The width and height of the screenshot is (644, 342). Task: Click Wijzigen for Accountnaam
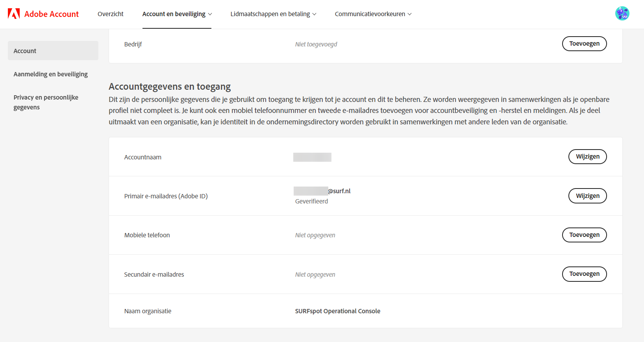tap(587, 157)
